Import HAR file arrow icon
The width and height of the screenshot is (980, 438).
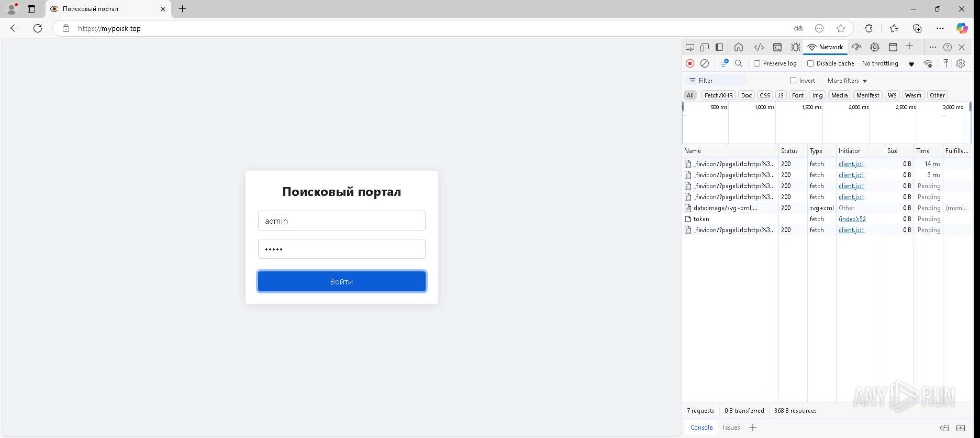pos(946,63)
